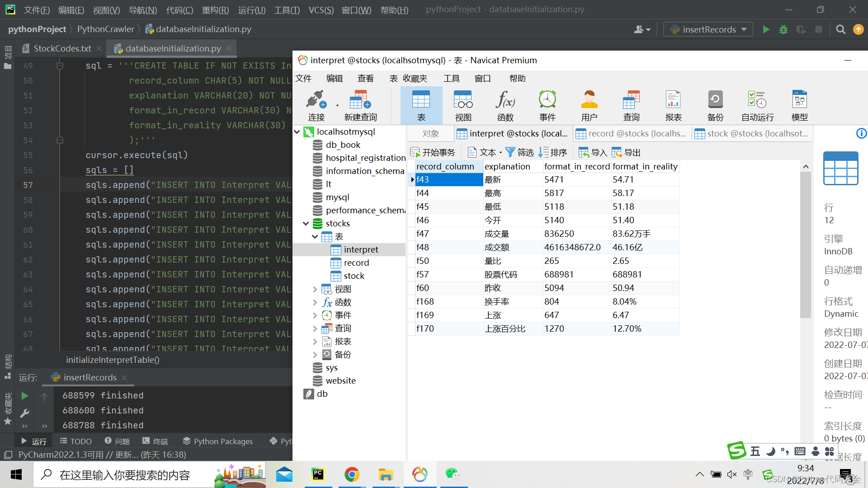Open the Model toolbar icon in Navicat
This screenshot has width=868, height=488.
[799, 106]
